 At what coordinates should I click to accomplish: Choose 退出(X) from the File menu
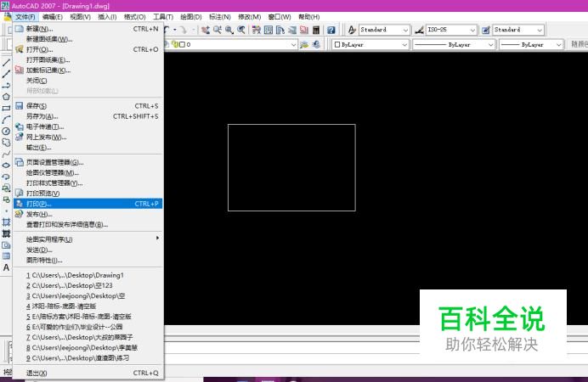click(x=88, y=373)
